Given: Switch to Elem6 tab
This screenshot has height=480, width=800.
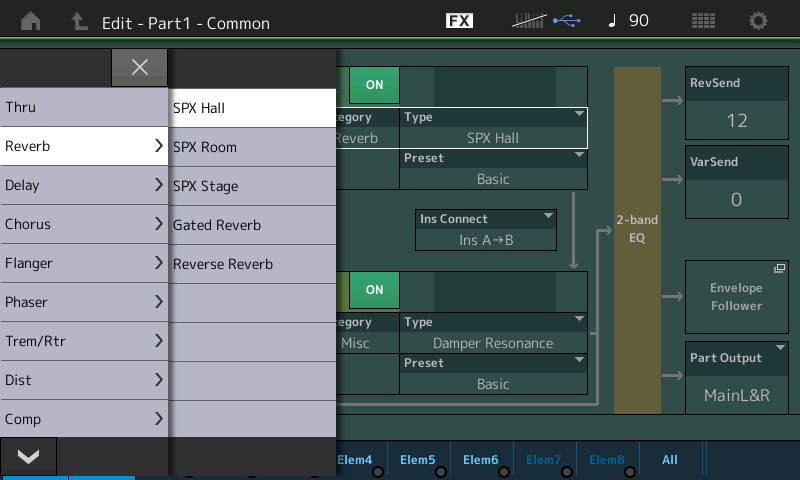Looking at the screenshot, I should (481, 460).
